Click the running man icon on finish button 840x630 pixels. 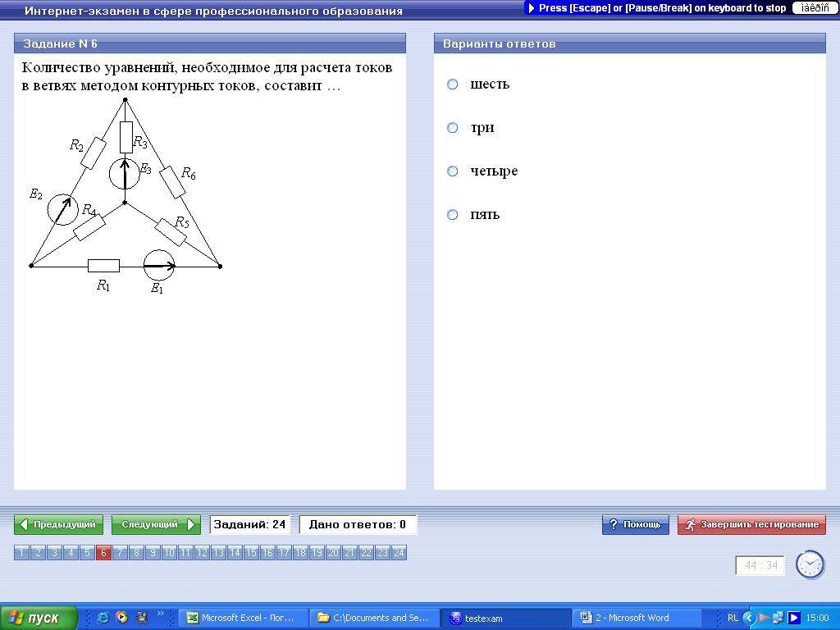coord(690,525)
